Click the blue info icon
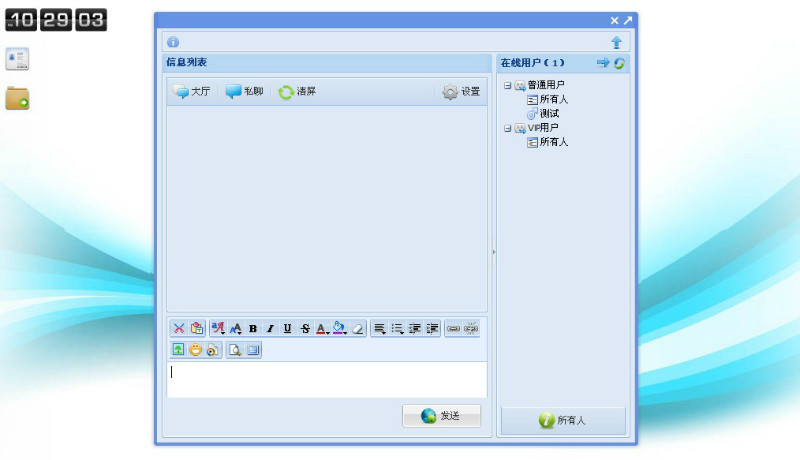The image size is (800, 460). click(x=173, y=42)
